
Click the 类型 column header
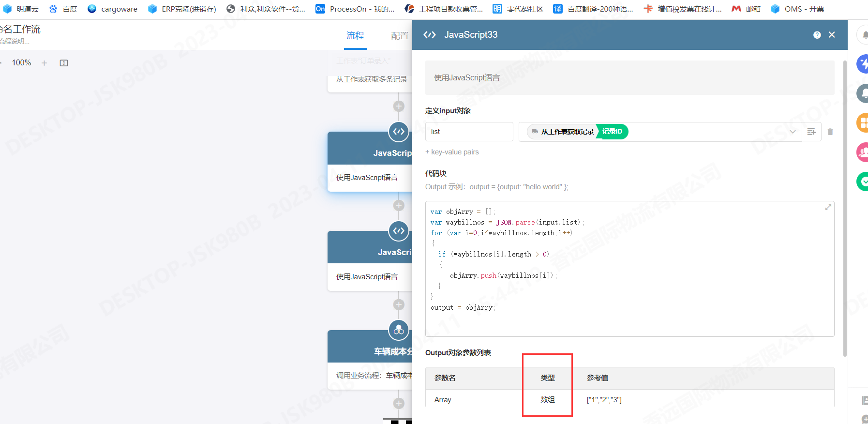click(548, 378)
